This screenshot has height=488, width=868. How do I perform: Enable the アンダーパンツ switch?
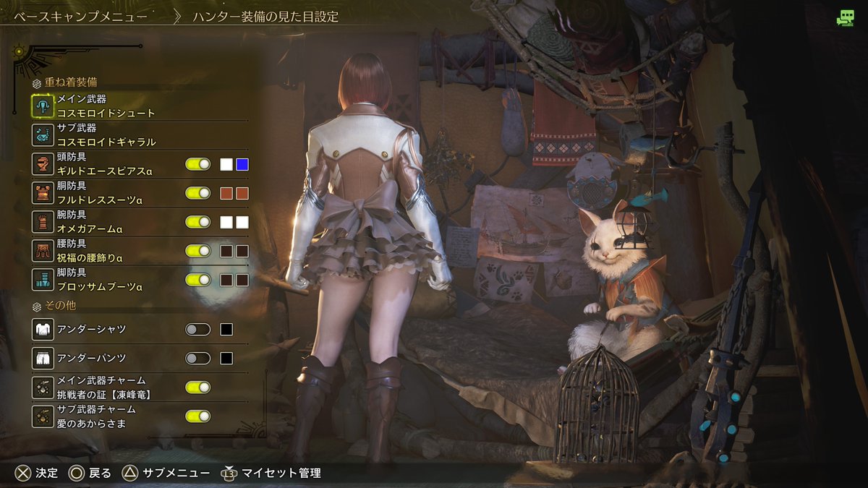pyautogui.click(x=198, y=359)
